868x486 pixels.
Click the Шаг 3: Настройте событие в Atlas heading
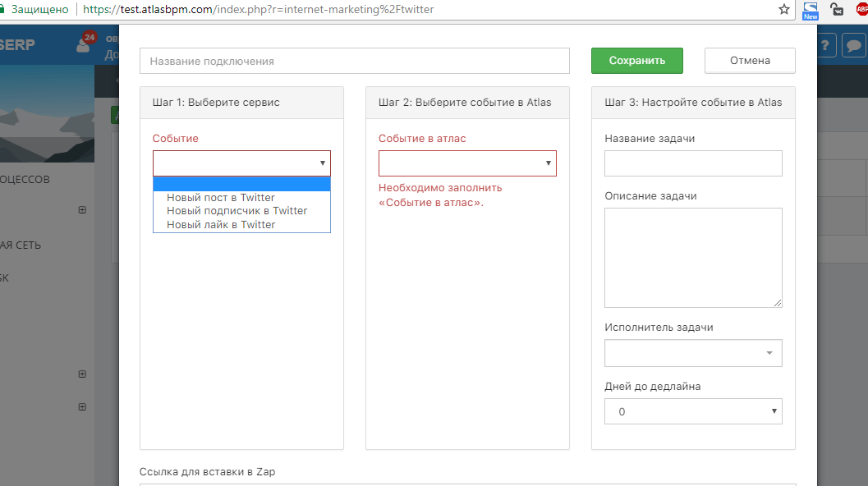pyautogui.click(x=693, y=103)
